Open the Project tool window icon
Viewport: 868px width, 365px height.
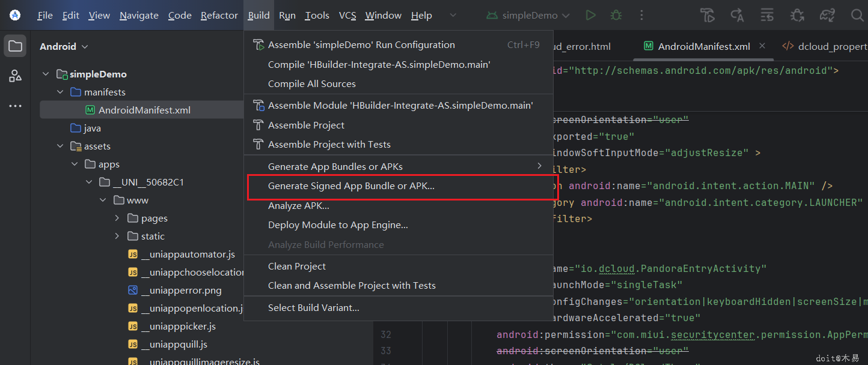[15, 46]
